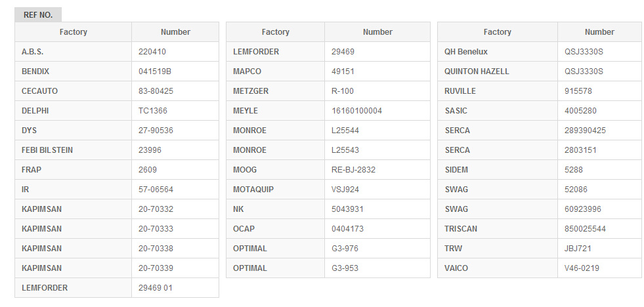The image size is (644, 307).
Task: Select the QH Benelux factory cell
Action: (x=498, y=52)
